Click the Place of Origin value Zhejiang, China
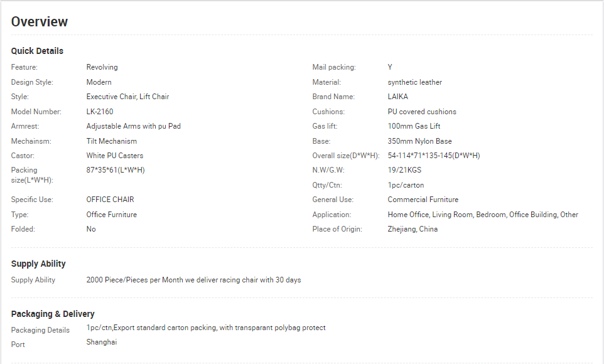604x364 pixels. coord(413,229)
